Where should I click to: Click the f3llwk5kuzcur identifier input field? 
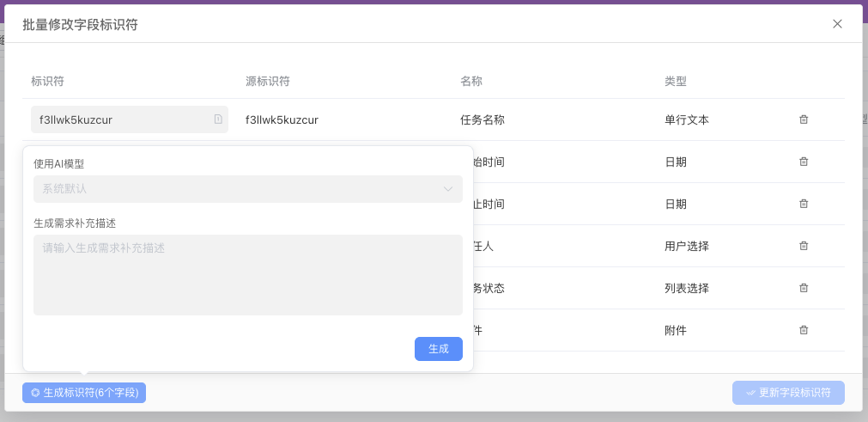tap(120, 119)
